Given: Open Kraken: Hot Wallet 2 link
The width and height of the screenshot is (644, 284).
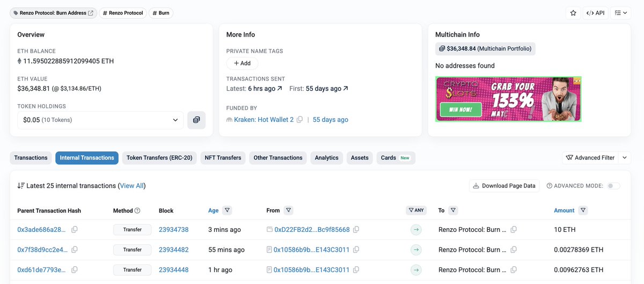Looking at the screenshot, I should point(264,120).
